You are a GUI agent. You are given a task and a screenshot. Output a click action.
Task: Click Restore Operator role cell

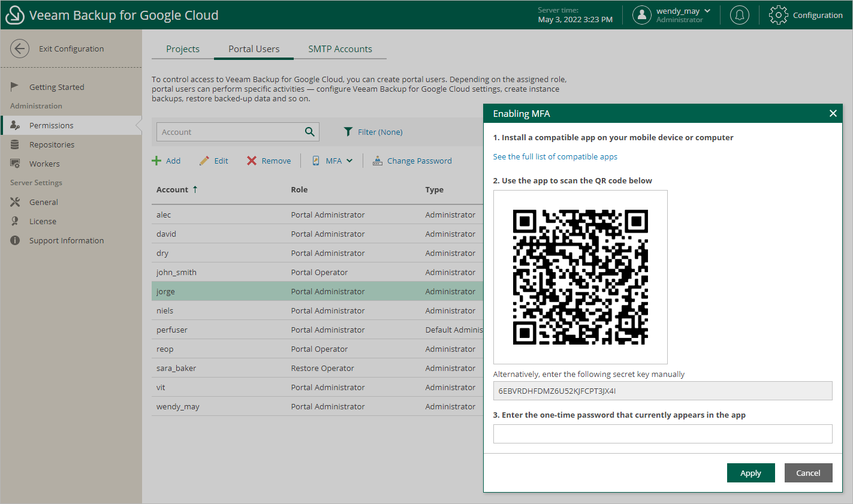pyautogui.click(x=322, y=368)
